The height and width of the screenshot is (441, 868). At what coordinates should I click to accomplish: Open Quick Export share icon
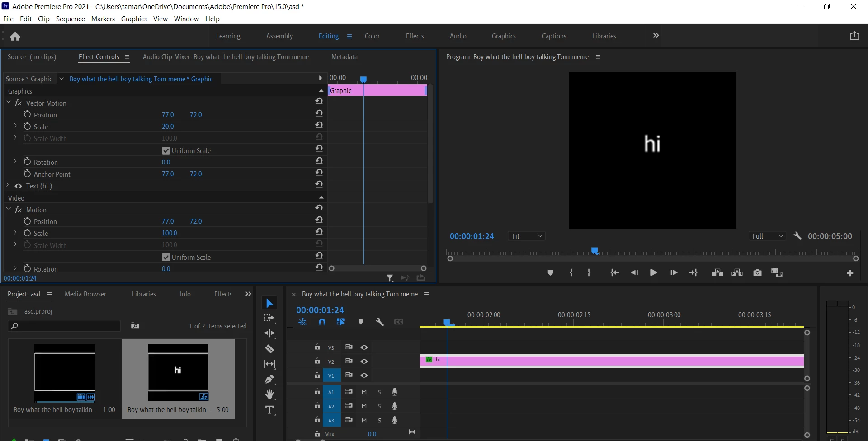[854, 36]
